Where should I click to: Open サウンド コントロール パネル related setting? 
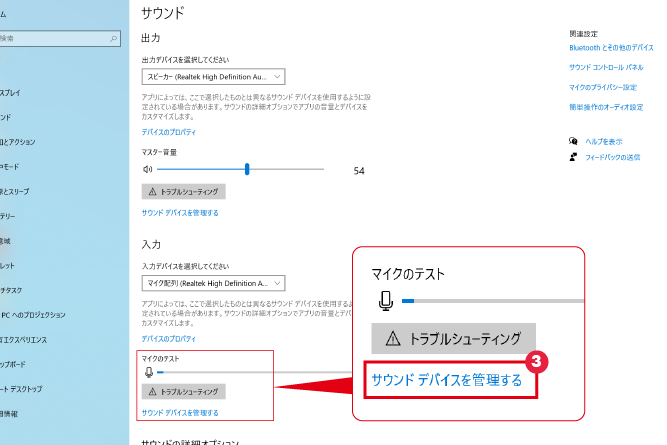606,67
